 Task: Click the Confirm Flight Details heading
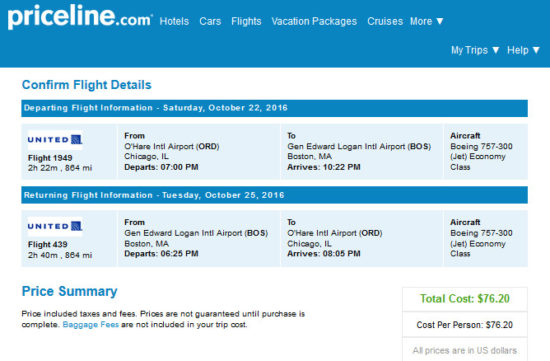pos(87,85)
